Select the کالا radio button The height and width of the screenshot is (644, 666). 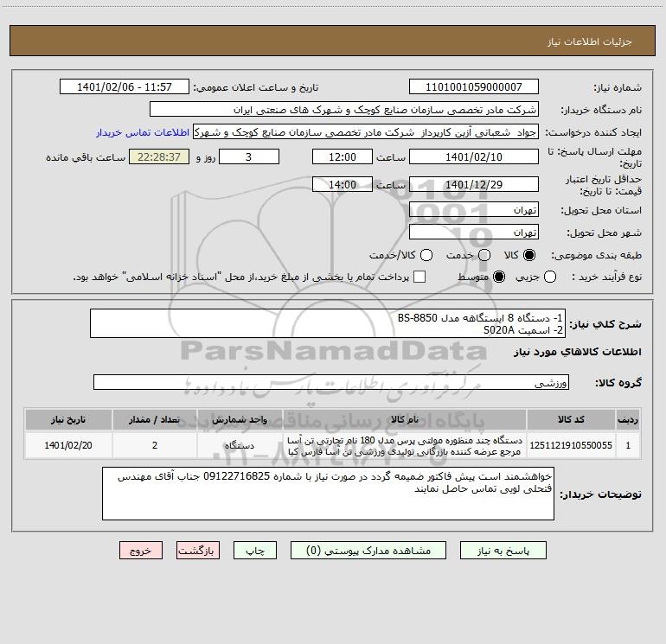click(529, 255)
